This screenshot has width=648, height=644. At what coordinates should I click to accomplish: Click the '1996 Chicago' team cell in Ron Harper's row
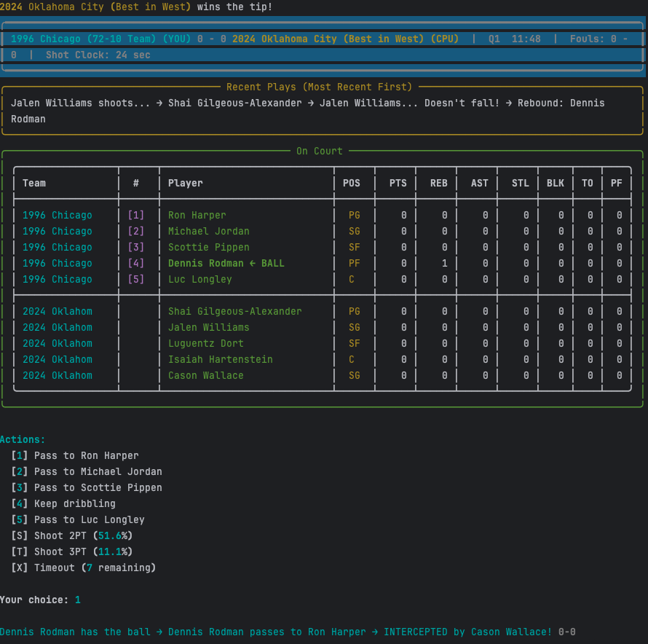58,215
